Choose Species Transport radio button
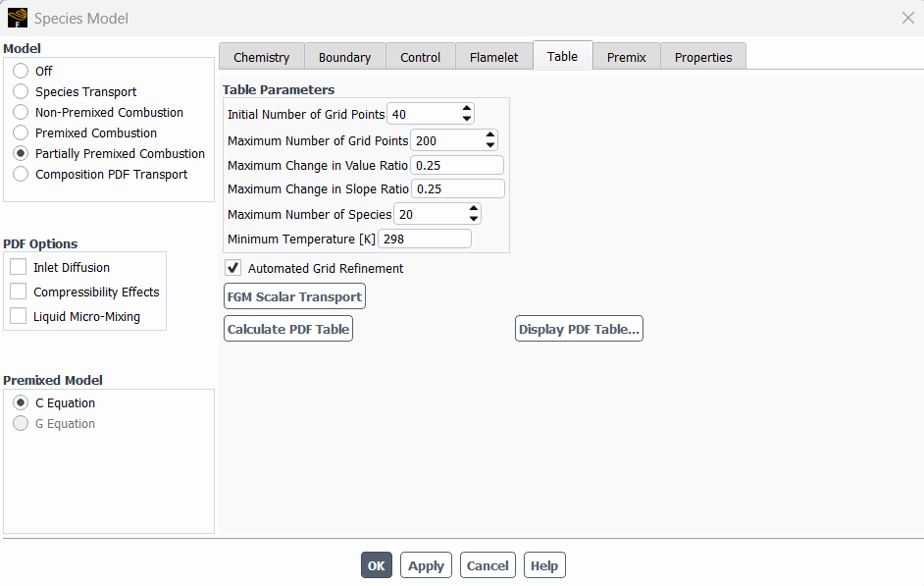 coord(21,91)
